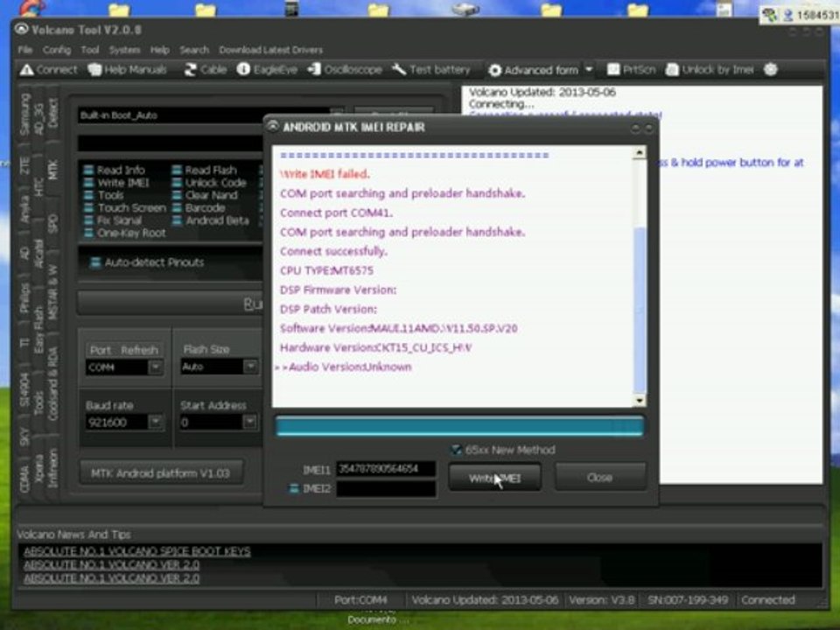Screen dimensions: 840x630
Task: Click Download Latest Drivers menu
Action: [270, 50]
